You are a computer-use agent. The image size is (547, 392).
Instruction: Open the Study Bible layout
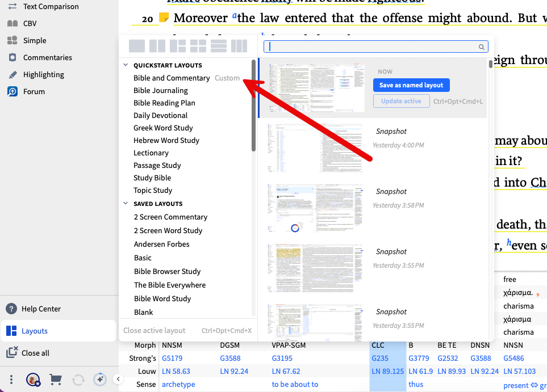152,178
